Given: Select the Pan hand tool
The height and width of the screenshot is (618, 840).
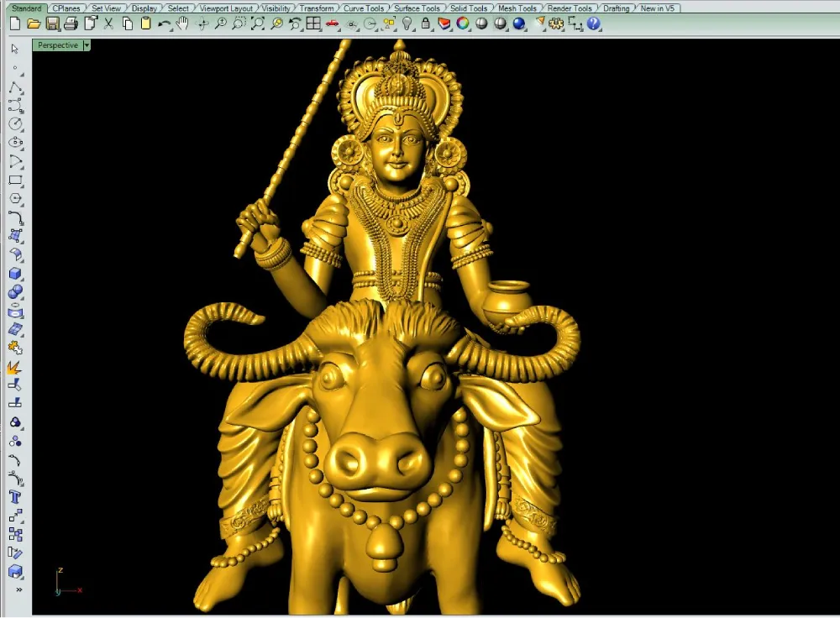Looking at the screenshot, I should tap(182, 24).
